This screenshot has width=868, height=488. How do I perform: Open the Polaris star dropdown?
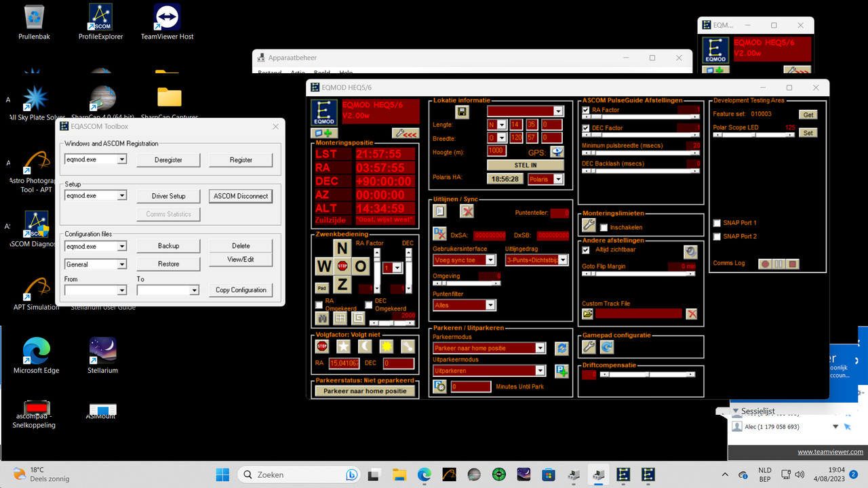(x=559, y=179)
